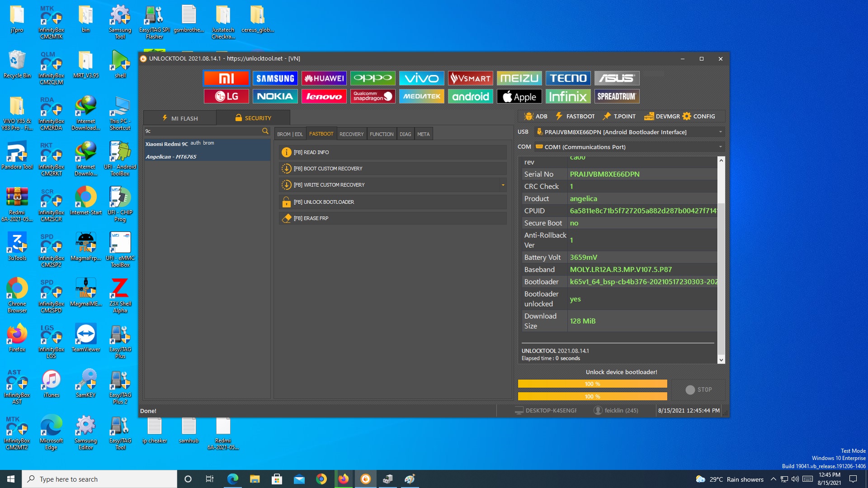The height and width of the screenshot is (488, 868).
Task: Open the DIAG tab
Action: [406, 134]
